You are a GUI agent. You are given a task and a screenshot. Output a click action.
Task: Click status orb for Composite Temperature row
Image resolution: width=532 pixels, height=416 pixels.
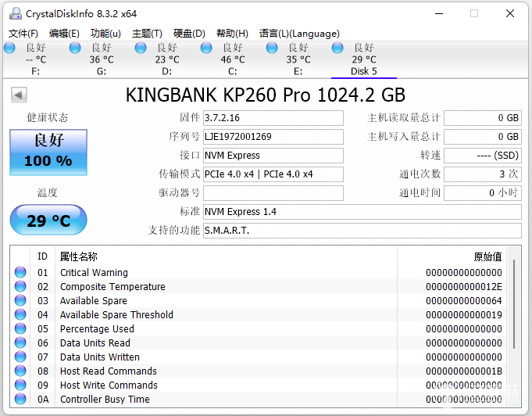(20, 286)
